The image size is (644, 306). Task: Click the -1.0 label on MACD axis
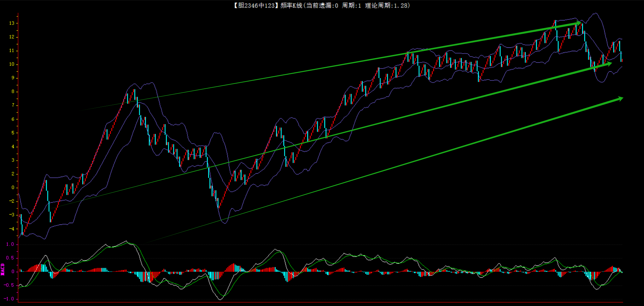[9, 299]
